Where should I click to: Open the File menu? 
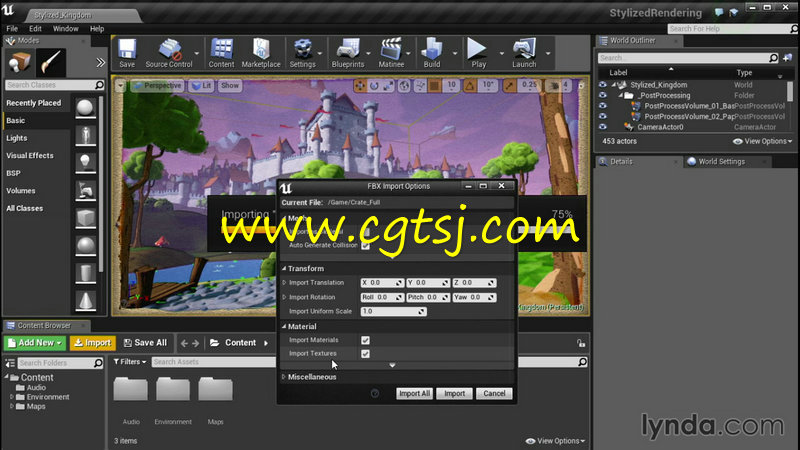(12, 29)
